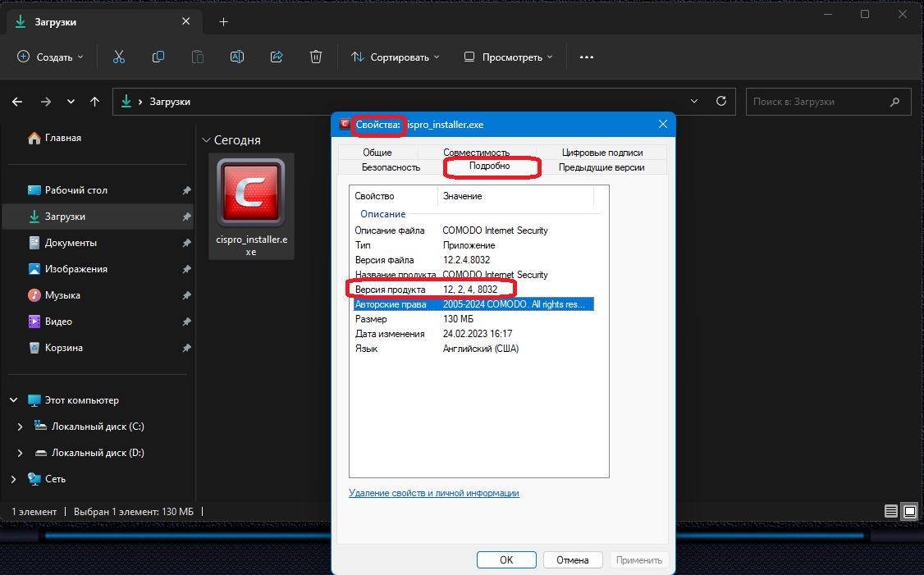Click the Значение column header

tap(515, 196)
